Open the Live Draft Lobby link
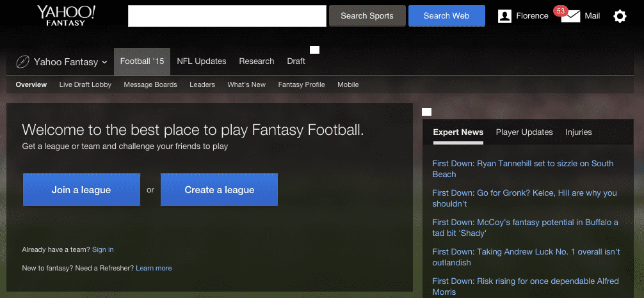 tap(85, 84)
